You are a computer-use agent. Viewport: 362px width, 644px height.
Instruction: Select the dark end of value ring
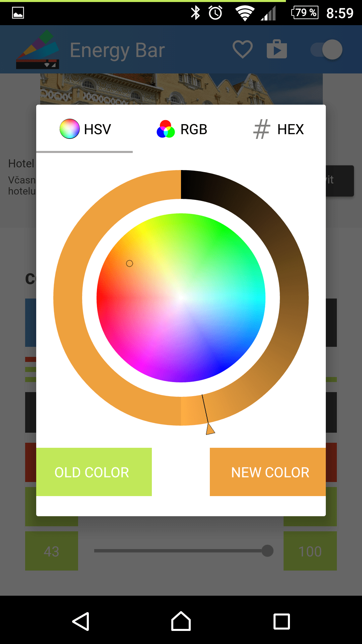tap(188, 185)
